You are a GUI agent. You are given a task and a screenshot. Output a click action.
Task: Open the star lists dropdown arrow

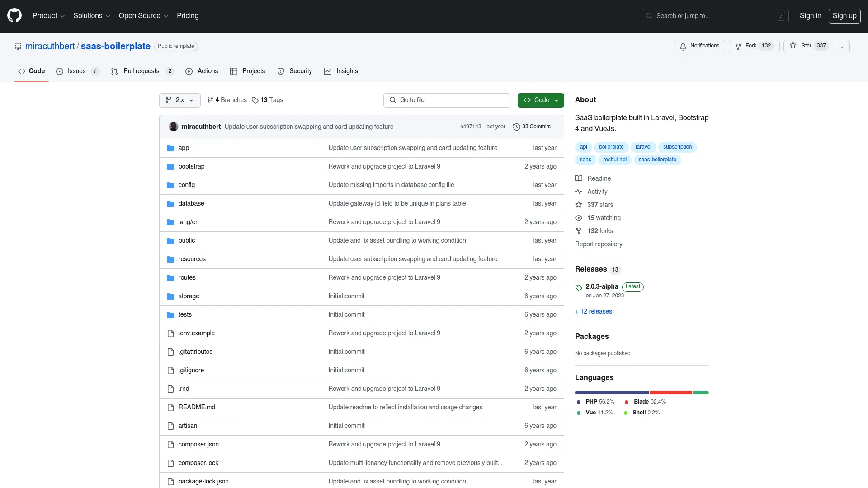point(842,46)
